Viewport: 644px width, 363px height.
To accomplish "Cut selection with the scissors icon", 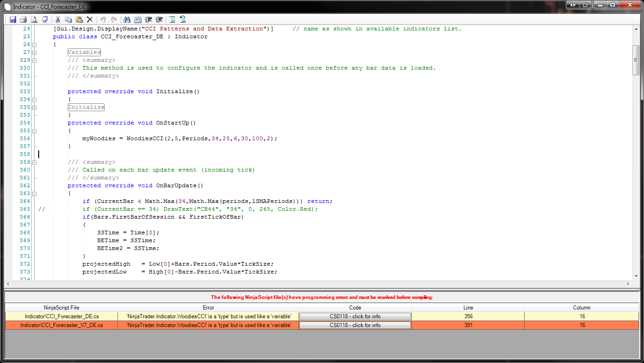I will pos(58,19).
